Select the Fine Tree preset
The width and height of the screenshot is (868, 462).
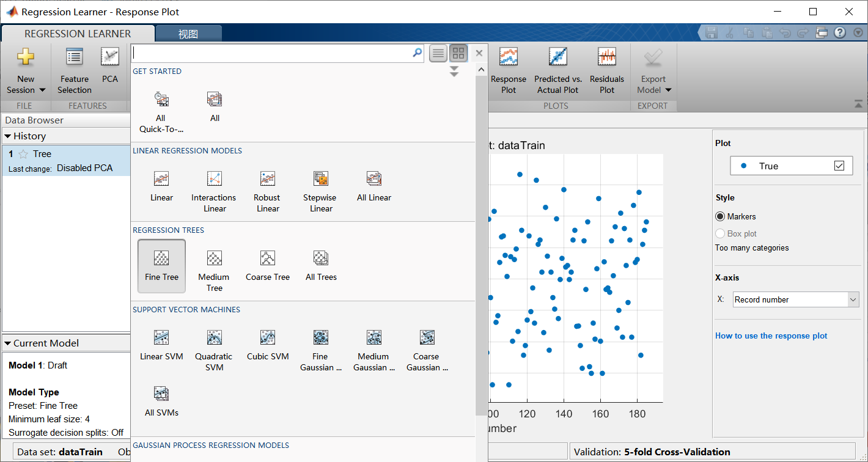(x=161, y=266)
